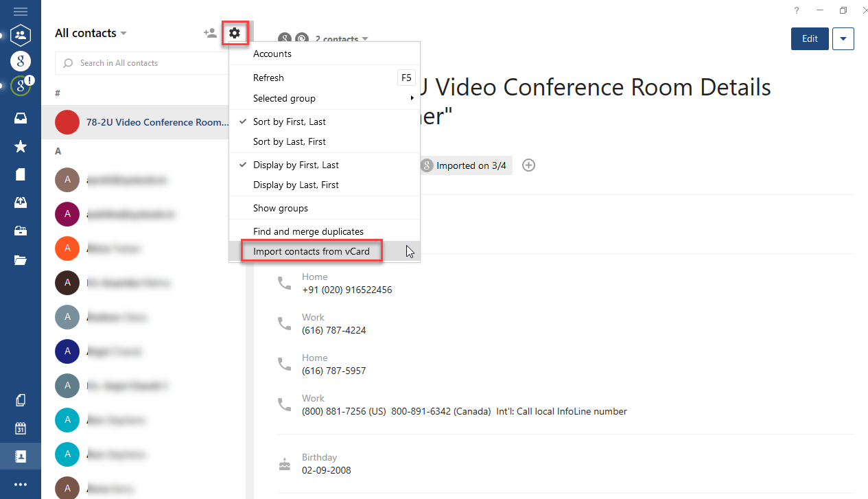
Task: Click the birthday cake icon
Action: (x=284, y=464)
